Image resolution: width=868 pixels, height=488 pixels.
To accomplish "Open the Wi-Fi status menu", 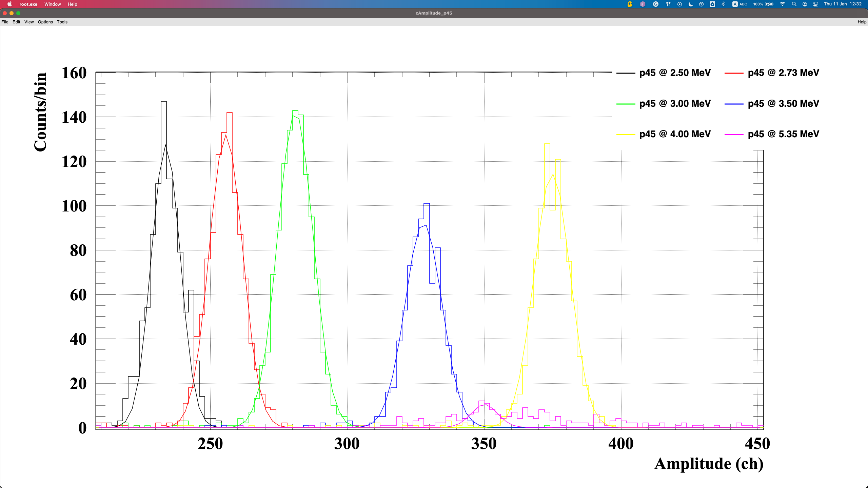I will click(783, 4).
